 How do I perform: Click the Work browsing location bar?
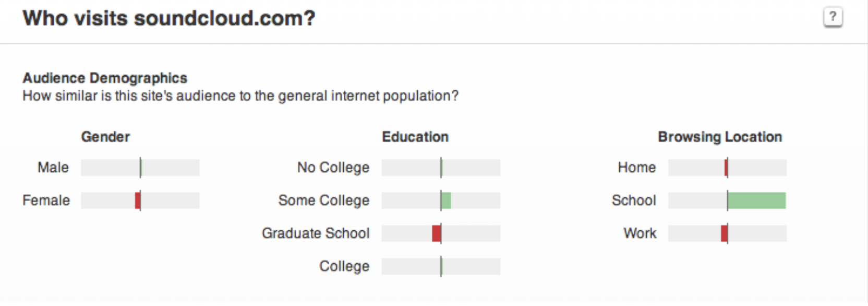[x=727, y=233]
